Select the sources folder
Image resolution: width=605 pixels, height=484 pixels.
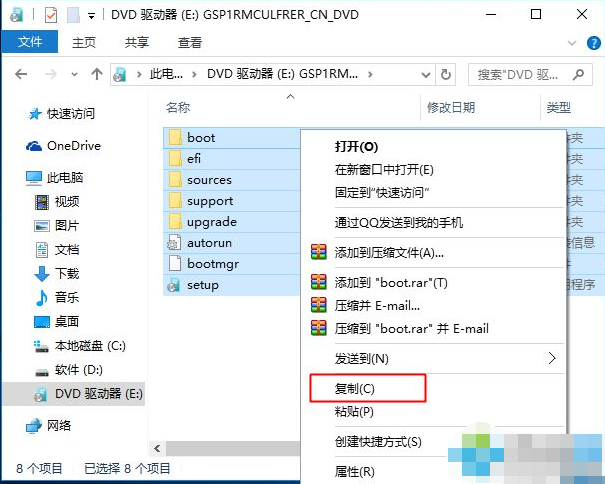click(x=209, y=180)
